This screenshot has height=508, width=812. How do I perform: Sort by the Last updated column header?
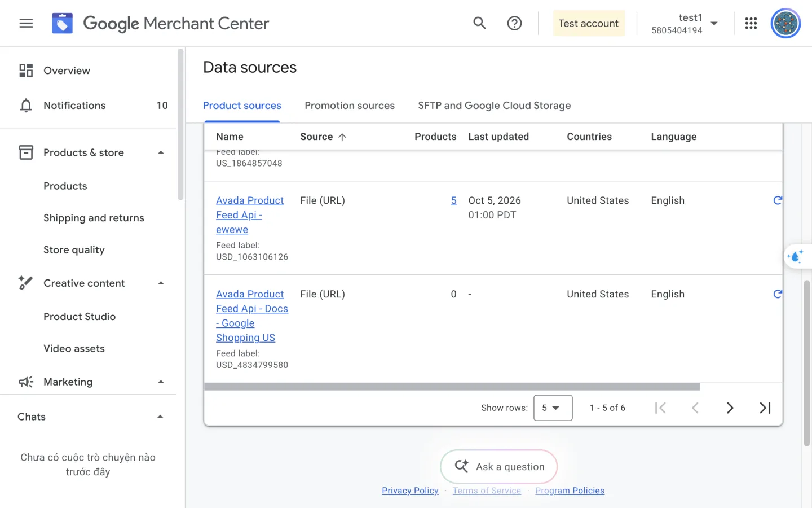pyautogui.click(x=498, y=137)
